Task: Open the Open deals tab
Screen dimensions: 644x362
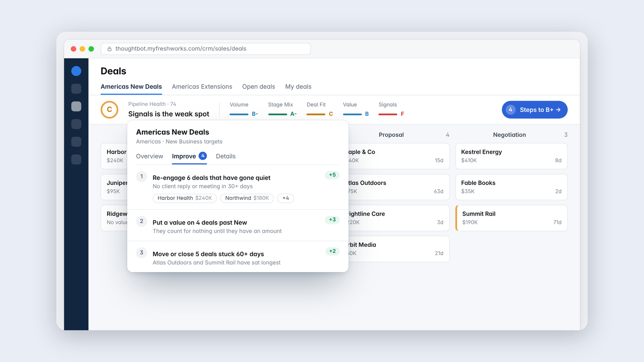Action: [259, 87]
